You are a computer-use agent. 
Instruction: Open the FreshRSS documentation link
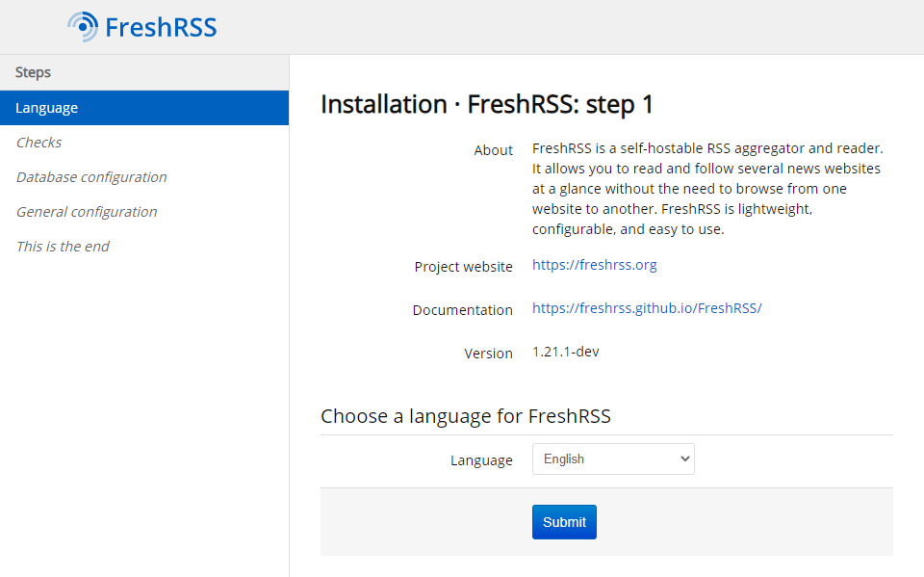click(647, 309)
